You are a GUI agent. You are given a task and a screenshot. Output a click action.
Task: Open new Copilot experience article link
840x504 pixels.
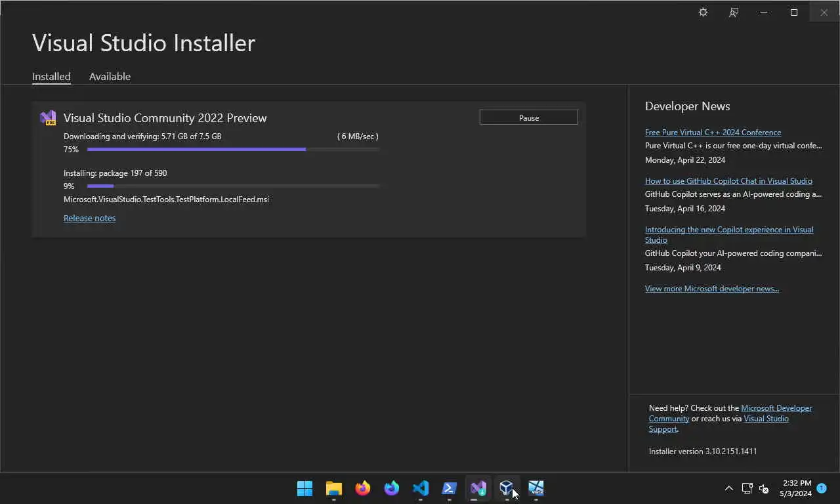[729, 235]
